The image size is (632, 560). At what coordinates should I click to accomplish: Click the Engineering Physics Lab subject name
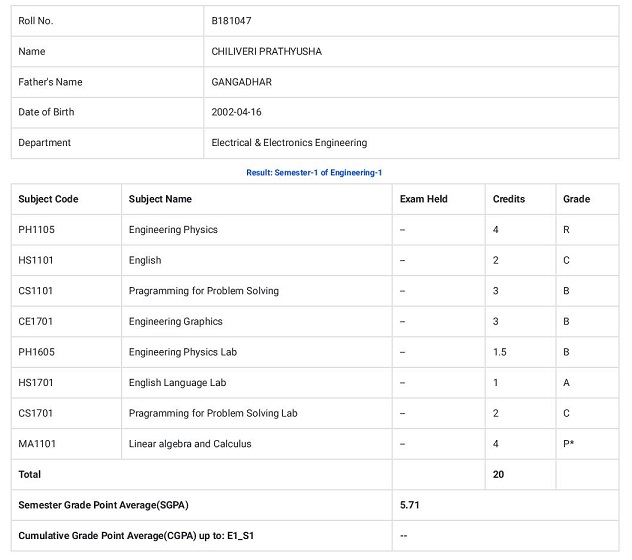click(187, 352)
